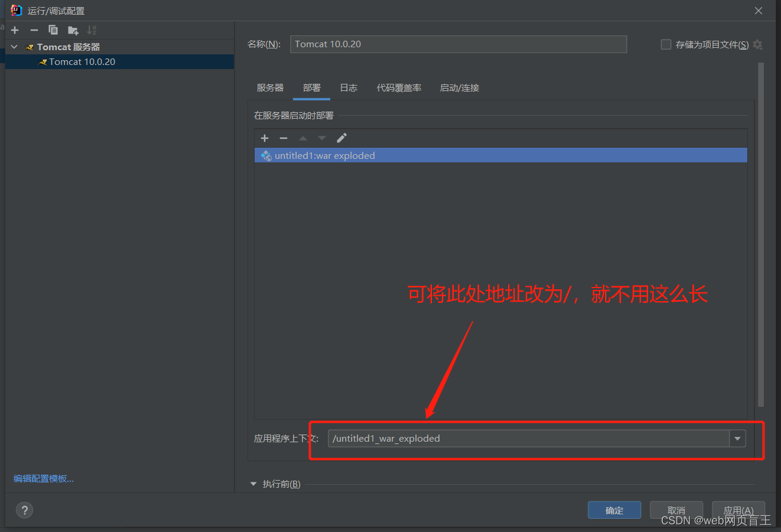The width and height of the screenshot is (781, 532).
Task: Switch to the 代码覆盖率 tab
Action: tap(399, 88)
